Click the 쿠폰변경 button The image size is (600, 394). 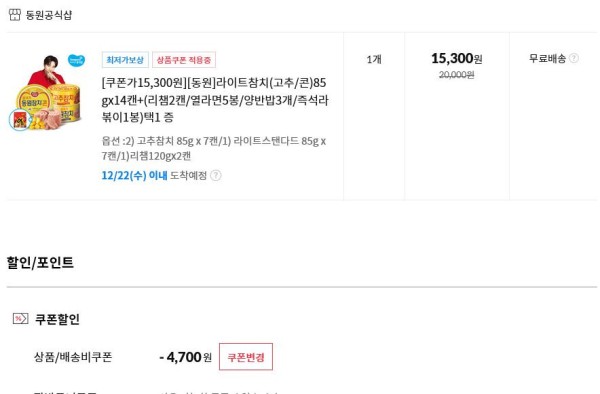coord(246,357)
